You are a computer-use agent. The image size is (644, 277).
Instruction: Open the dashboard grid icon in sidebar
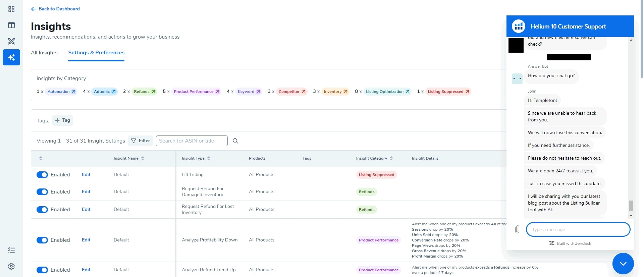(11, 9)
